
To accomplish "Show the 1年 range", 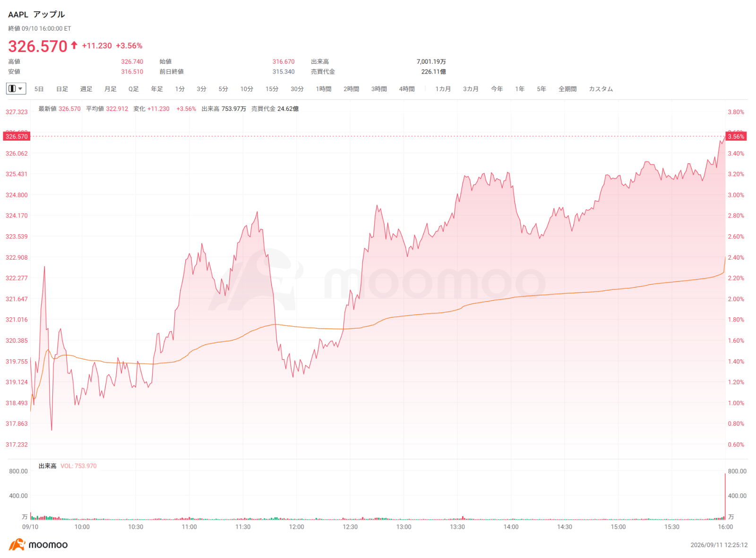I will [520, 89].
